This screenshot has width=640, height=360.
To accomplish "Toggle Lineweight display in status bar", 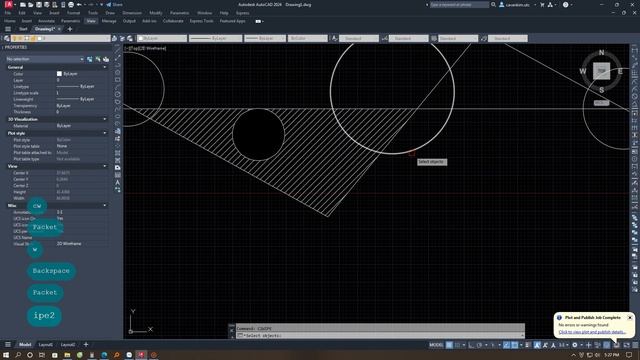I will pyautogui.click(x=528, y=345).
